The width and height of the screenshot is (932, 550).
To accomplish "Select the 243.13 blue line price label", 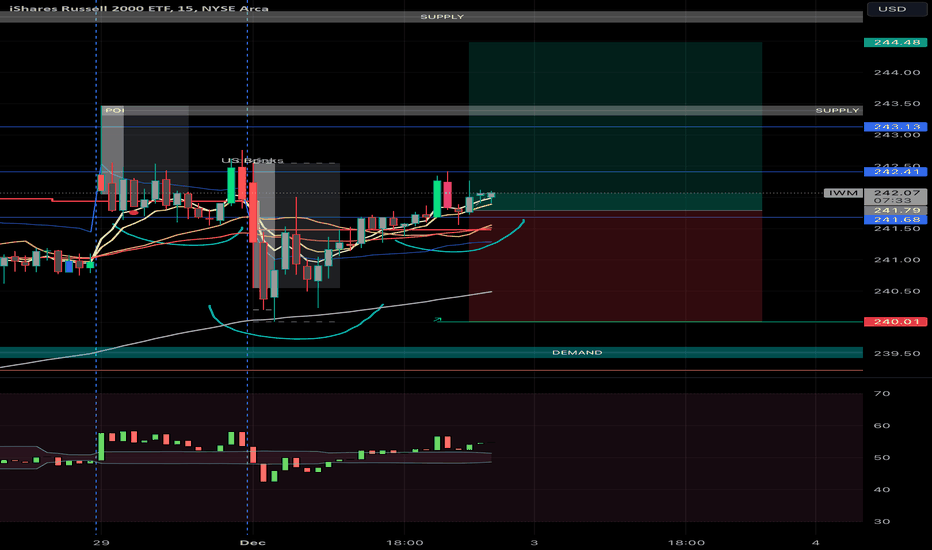I will [895, 127].
